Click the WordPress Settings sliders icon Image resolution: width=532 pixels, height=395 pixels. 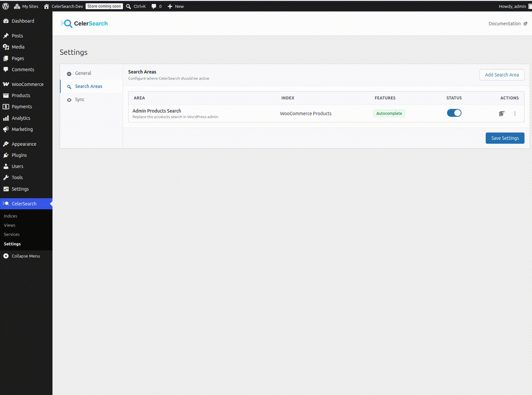coord(6,189)
